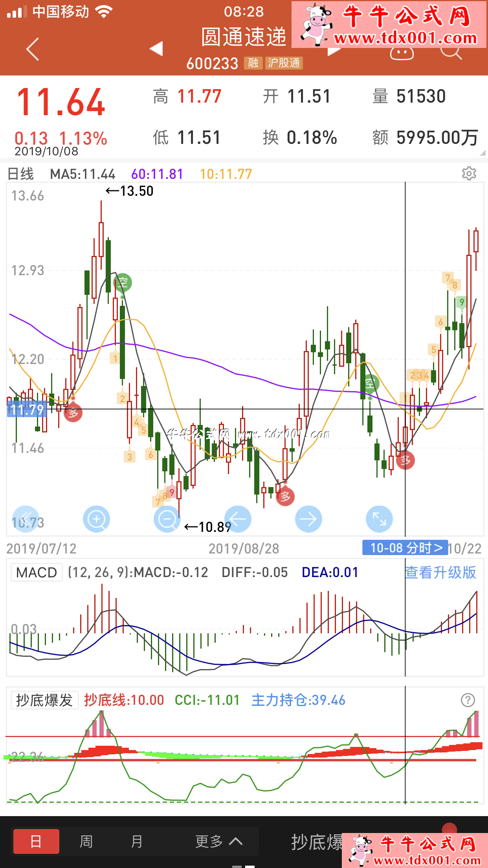Open chart settings gear icon
Image resolution: width=488 pixels, height=868 pixels.
pyautogui.click(x=469, y=173)
